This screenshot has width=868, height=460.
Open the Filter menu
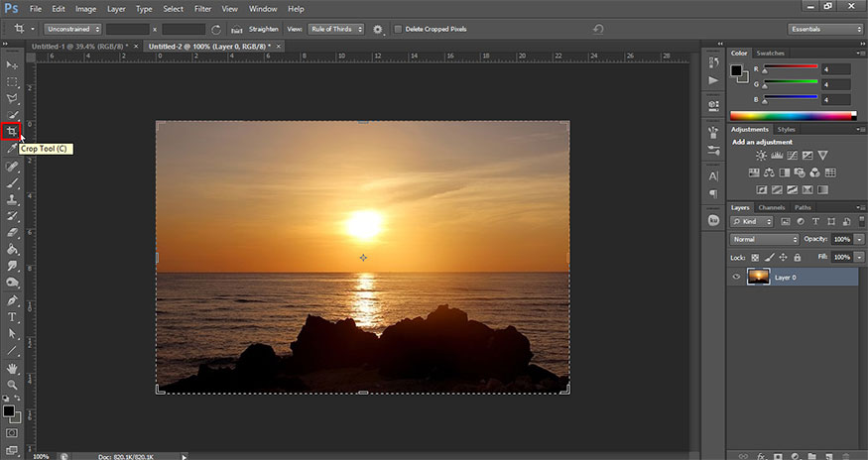point(202,9)
